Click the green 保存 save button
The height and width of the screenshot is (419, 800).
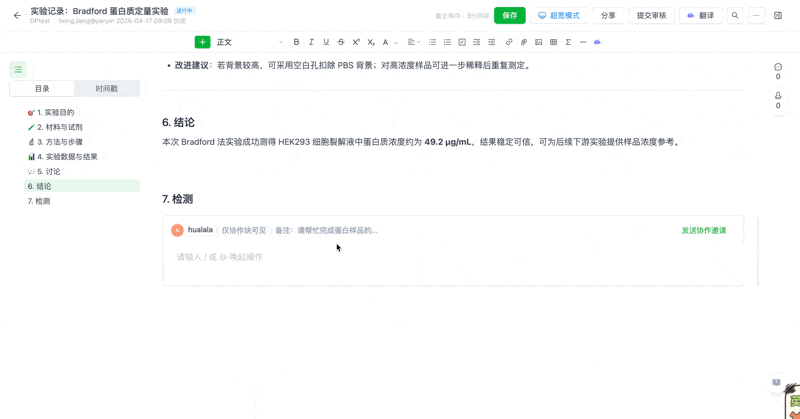[509, 16]
